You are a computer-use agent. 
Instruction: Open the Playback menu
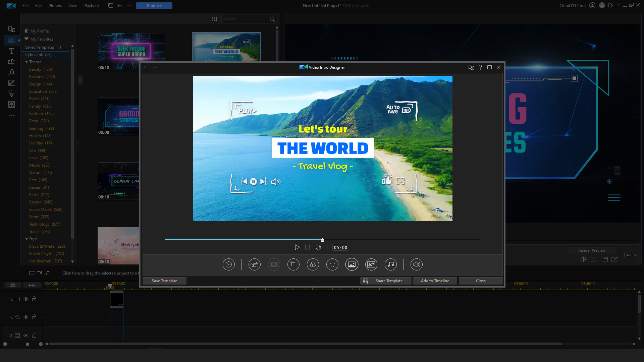click(91, 5)
